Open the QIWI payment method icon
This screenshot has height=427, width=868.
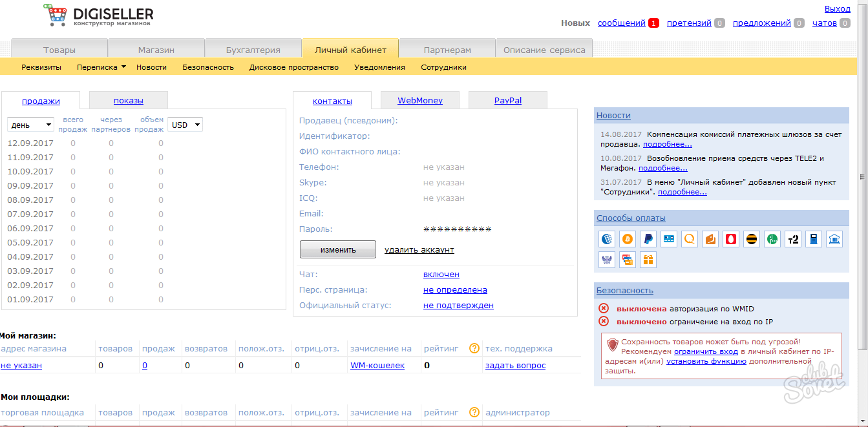[x=690, y=239]
